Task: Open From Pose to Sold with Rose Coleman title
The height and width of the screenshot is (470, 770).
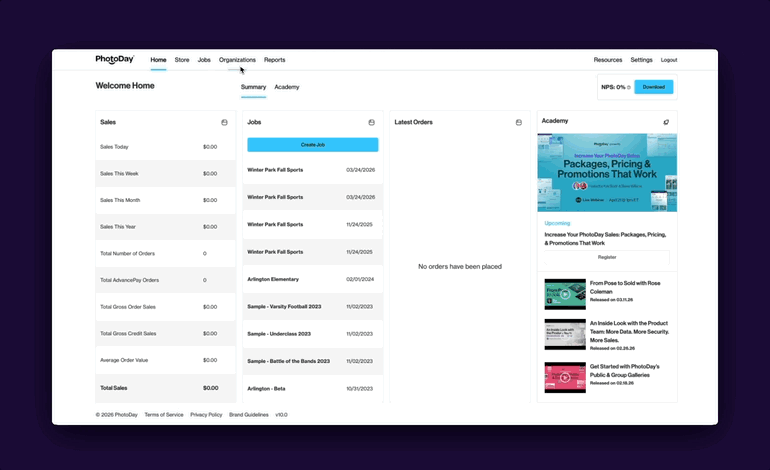Action: pos(625,287)
